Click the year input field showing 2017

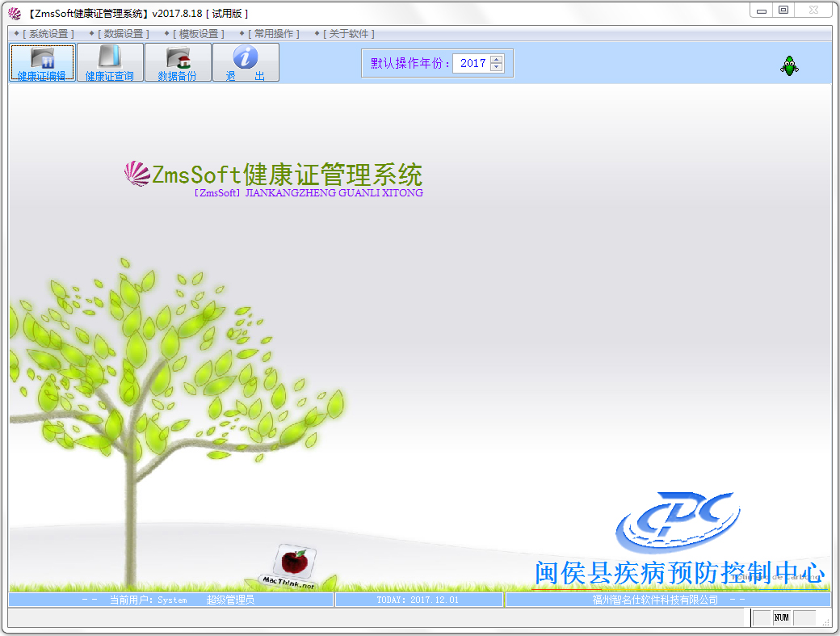pos(472,63)
